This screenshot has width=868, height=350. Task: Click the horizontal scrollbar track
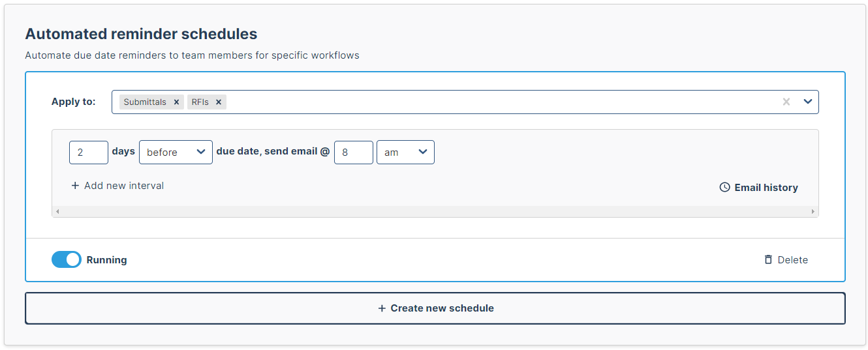[435, 211]
